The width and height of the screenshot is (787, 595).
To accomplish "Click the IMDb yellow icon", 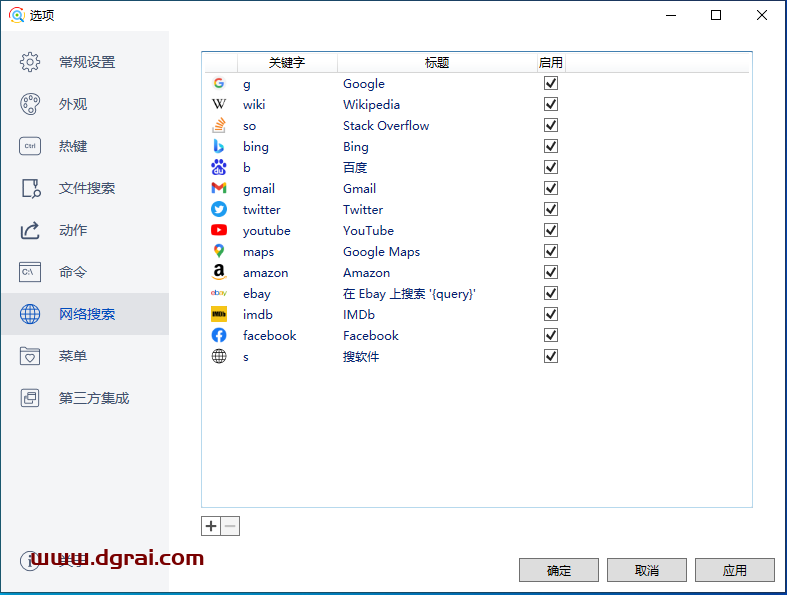I will tap(219, 315).
